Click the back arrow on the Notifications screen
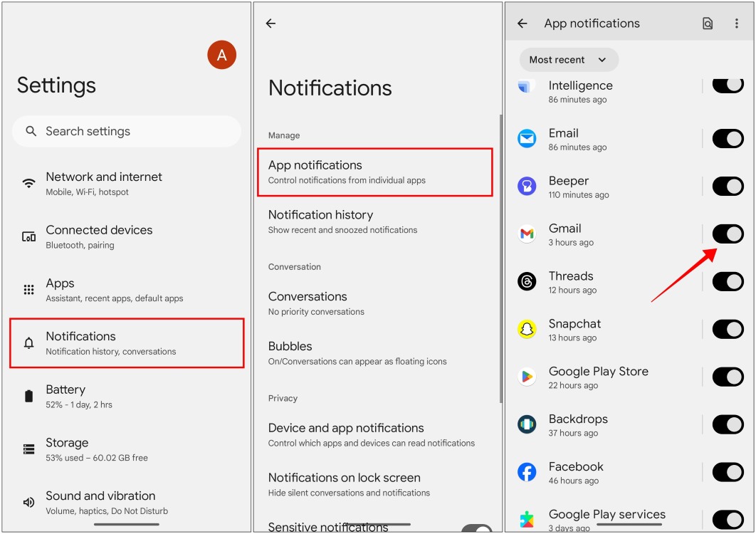 [x=271, y=23]
